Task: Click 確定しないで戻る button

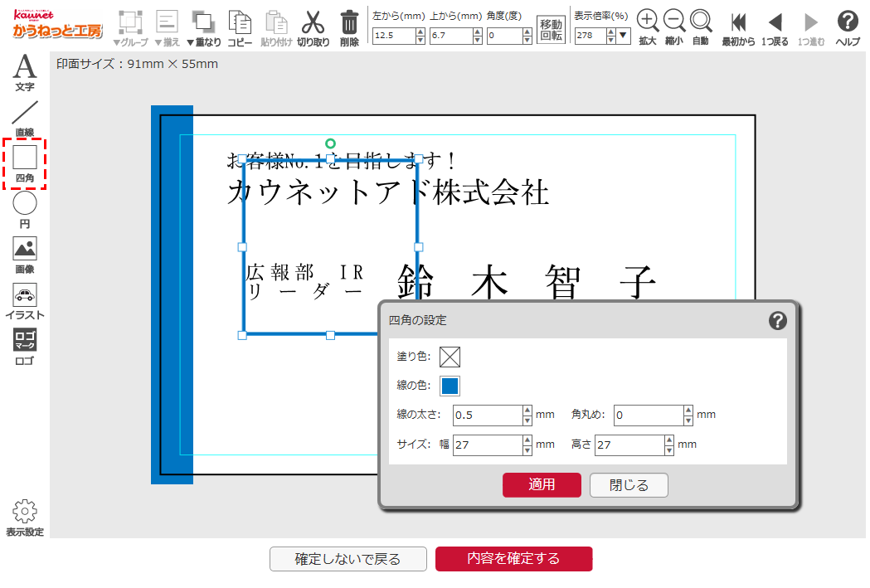Action: [348, 559]
